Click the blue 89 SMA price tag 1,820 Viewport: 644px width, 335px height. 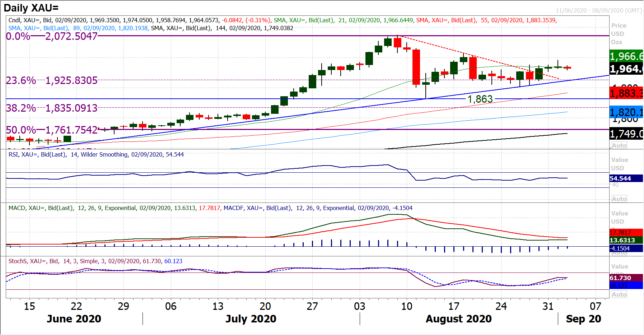coord(626,112)
